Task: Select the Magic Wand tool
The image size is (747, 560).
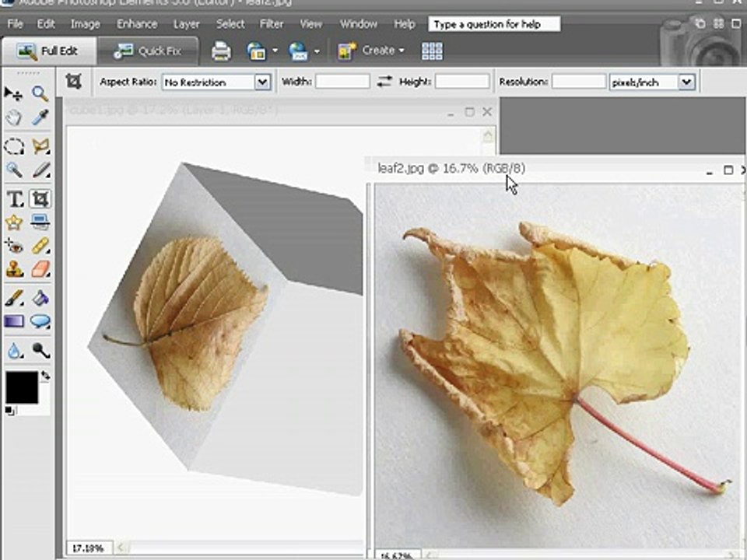Action: (14, 170)
